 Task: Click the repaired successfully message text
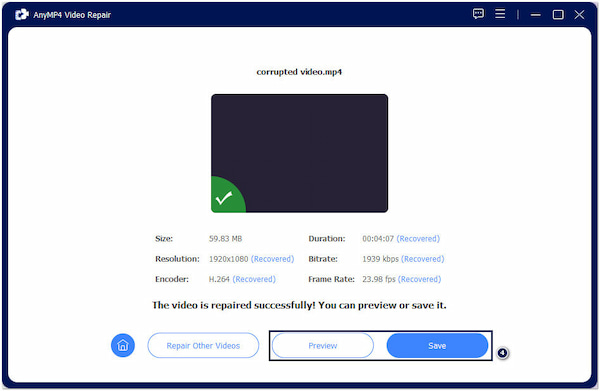click(299, 305)
